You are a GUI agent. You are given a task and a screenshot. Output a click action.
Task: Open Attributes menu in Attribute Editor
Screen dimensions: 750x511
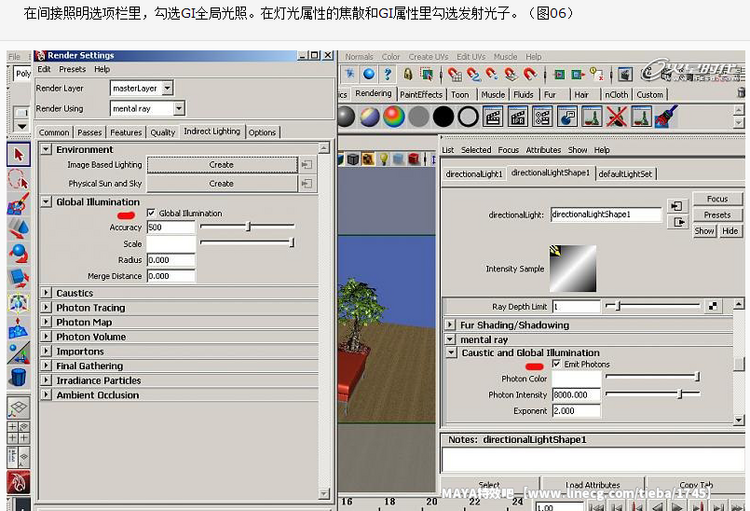(543, 150)
